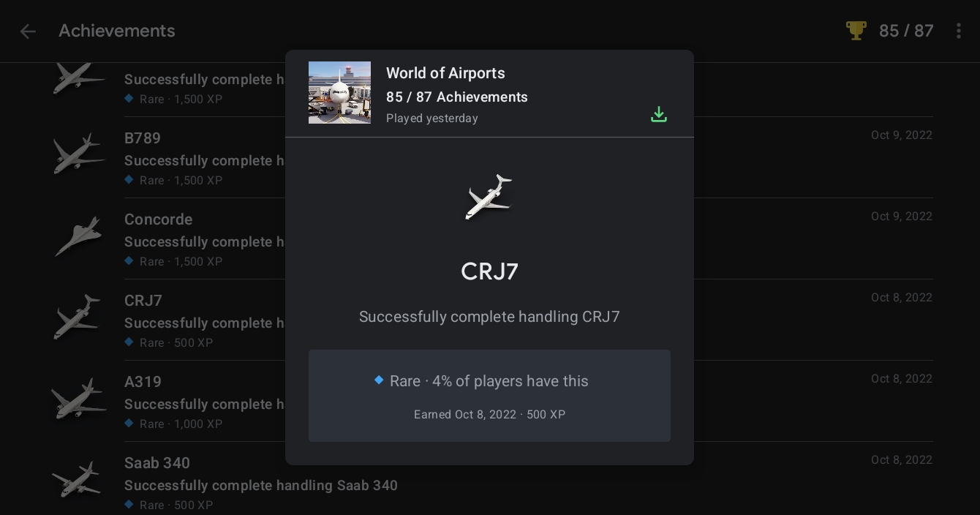The width and height of the screenshot is (980, 515).
Task: Click the Achievements page title
Action: click(x=117, y=31)
